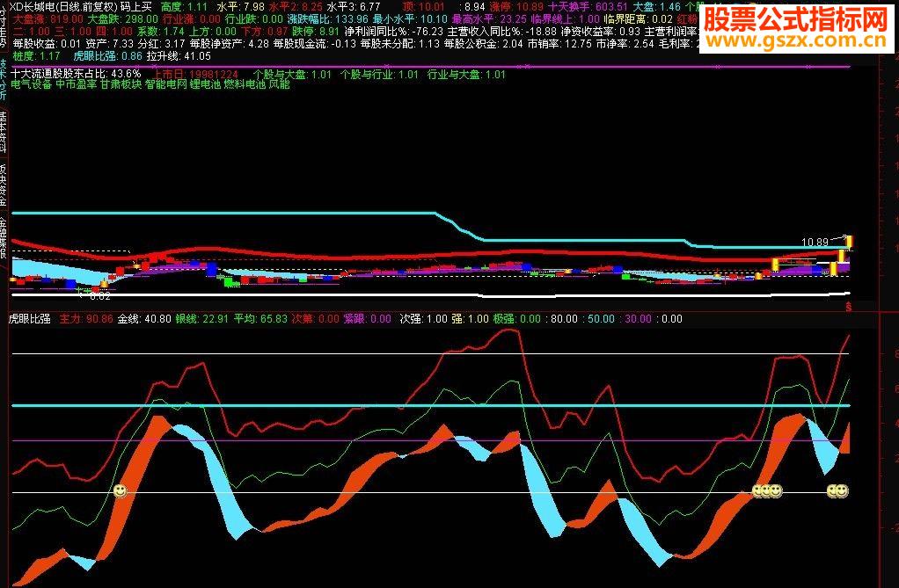Viewport: 899px width, 588px height.
Task: Switch to the 技术分析 side tab
Action: click(x=4, y=80)
